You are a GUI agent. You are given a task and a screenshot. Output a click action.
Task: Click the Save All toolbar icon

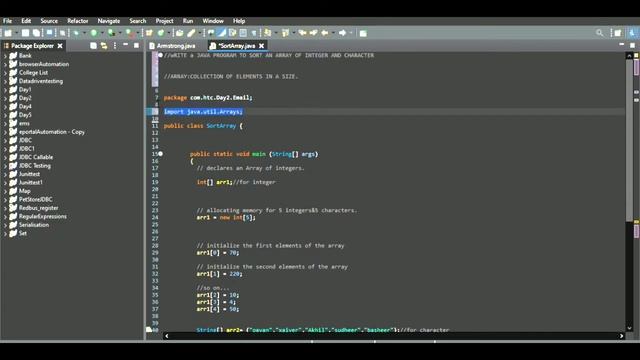coord(36,33)
